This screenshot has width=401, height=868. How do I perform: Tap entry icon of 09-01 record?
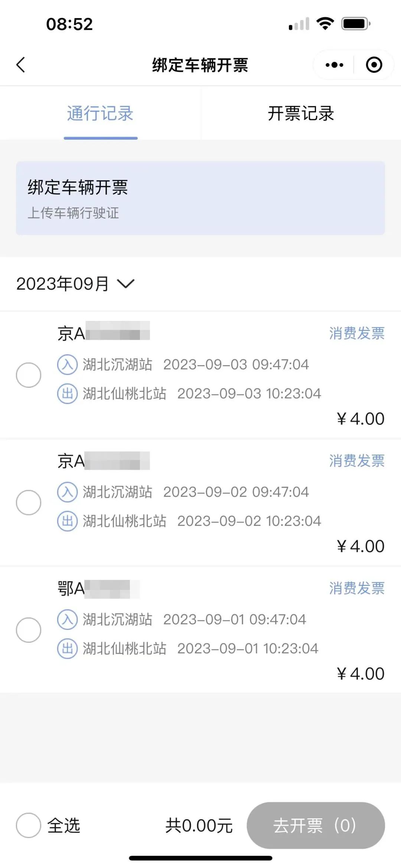tap(67, 620)
